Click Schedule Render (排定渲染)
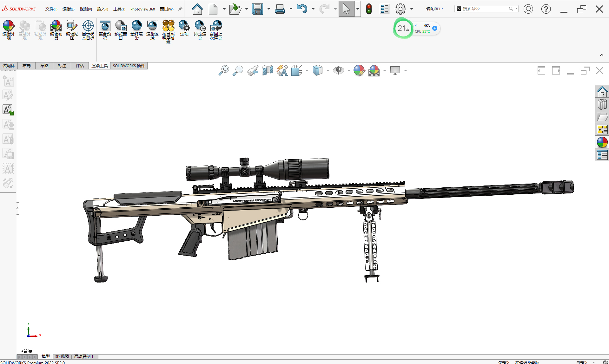609x364 pixels. [200, 30]
